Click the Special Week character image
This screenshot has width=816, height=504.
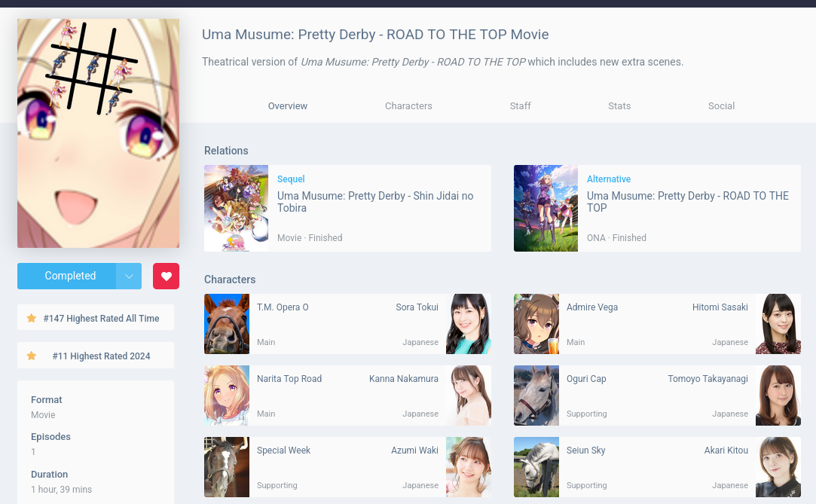pos(227,467)
